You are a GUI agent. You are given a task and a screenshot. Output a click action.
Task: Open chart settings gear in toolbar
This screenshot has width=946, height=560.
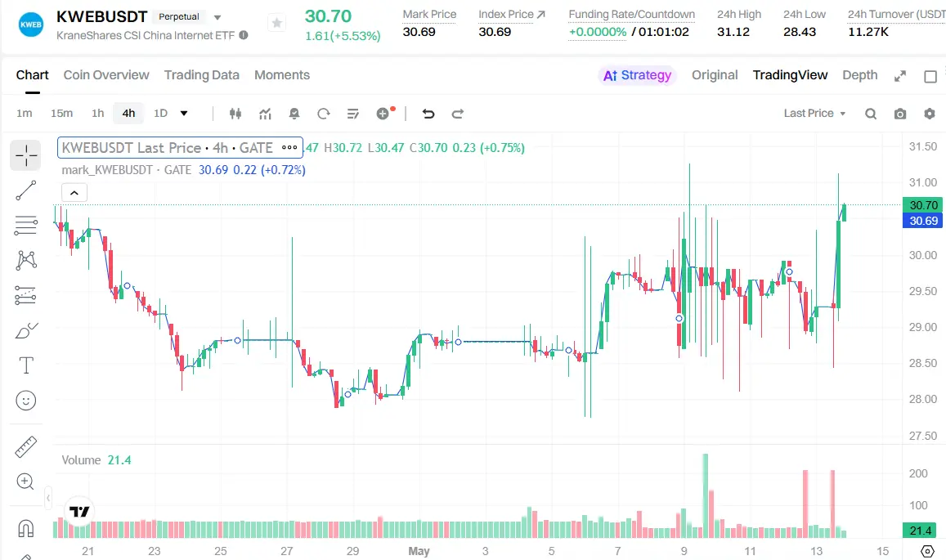coord(930,114)
